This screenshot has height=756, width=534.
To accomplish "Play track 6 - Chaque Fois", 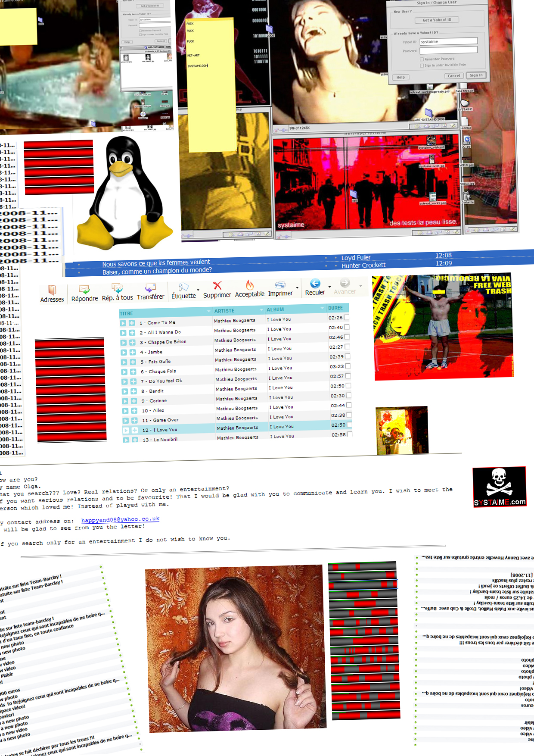I will pyautogui.click(x=124, y=372).
